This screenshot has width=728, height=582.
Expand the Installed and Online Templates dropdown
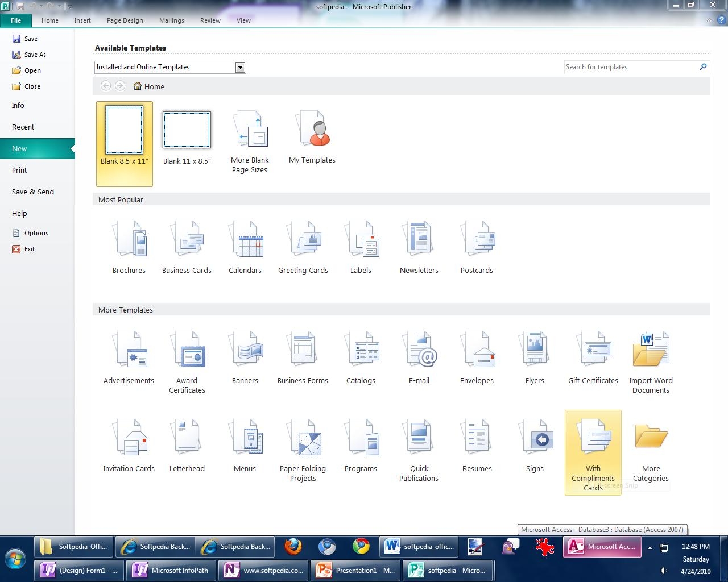(x=240, y=68)
